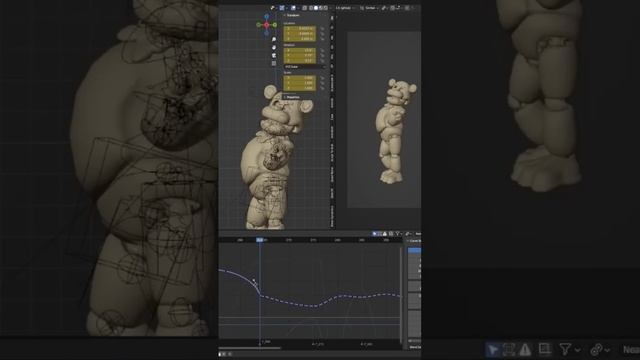Screen dimensions: 640x360
Task: Click the magnet icon in right viewport header
Action: click(x=393, y=8)
